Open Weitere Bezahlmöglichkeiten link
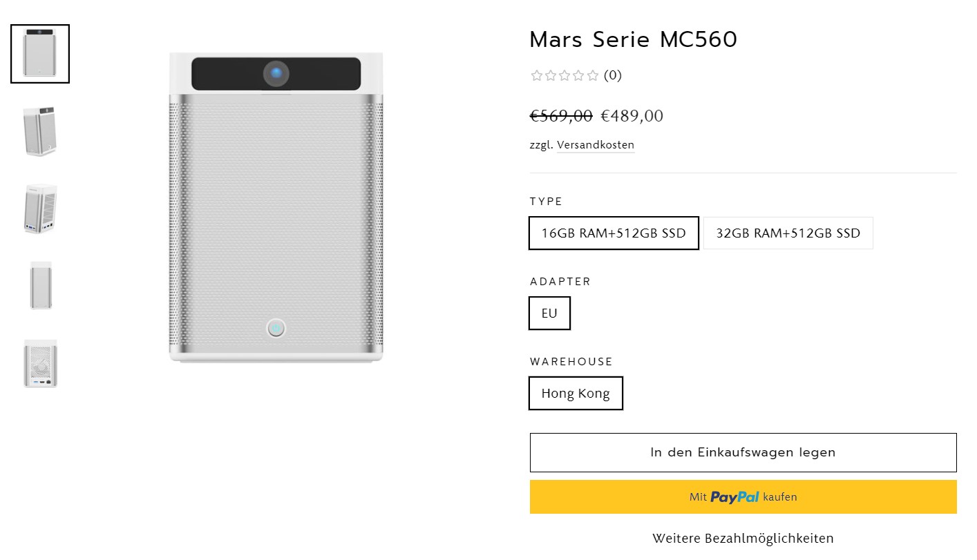Viewport: 977px width, 560px height. 743,539
